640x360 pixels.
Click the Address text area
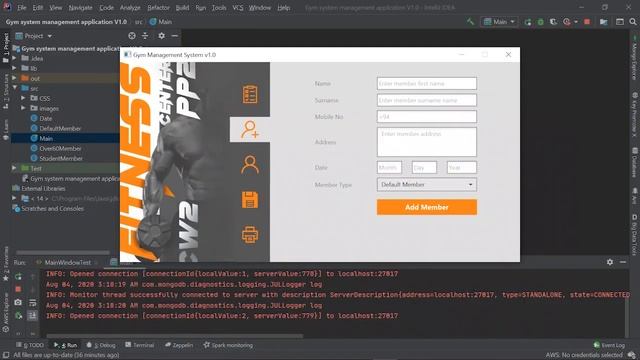click(427, 142)
